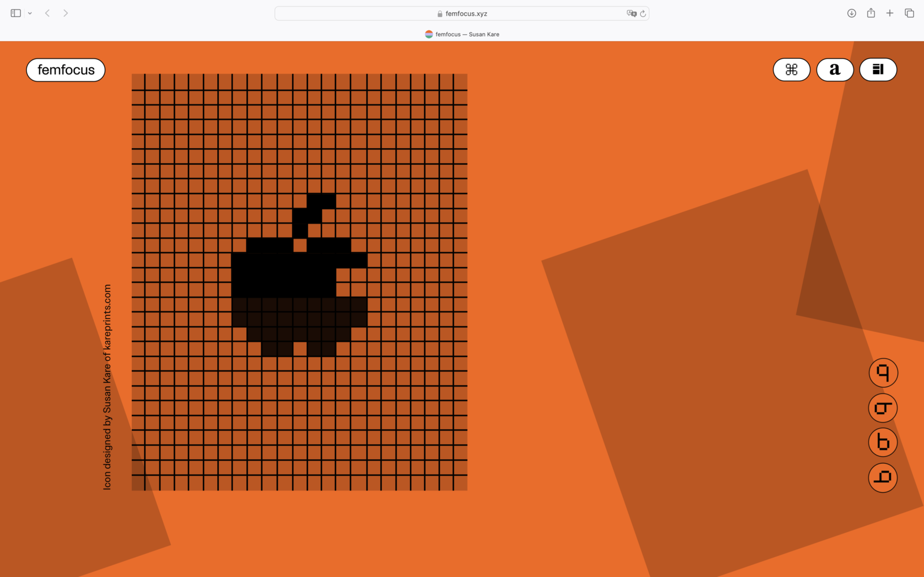This screenshot has width=924, height=577.
Task: Click the rotated 'b' glyph circle
Action: coord(883,478)
